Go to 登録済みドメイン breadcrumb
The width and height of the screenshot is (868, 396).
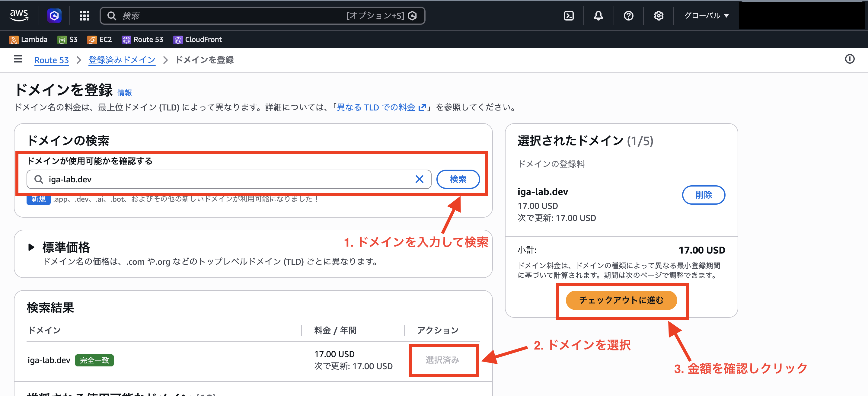click(x=122, y=60)
